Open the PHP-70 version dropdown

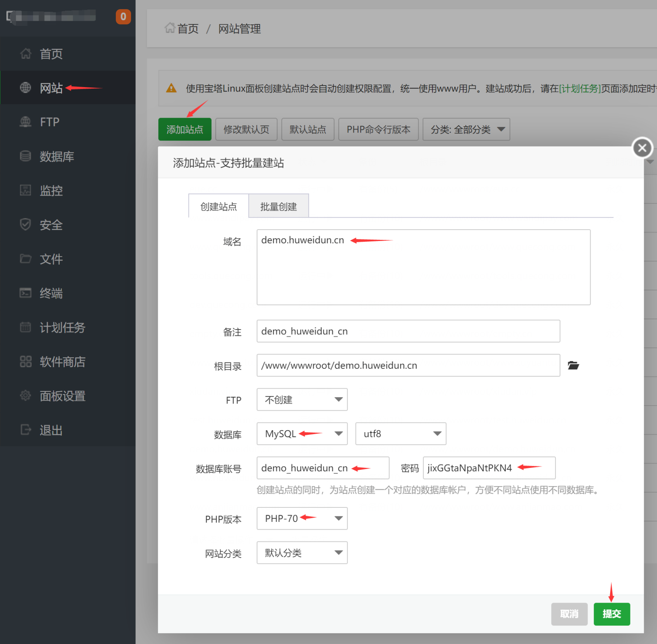click(302, 518)
